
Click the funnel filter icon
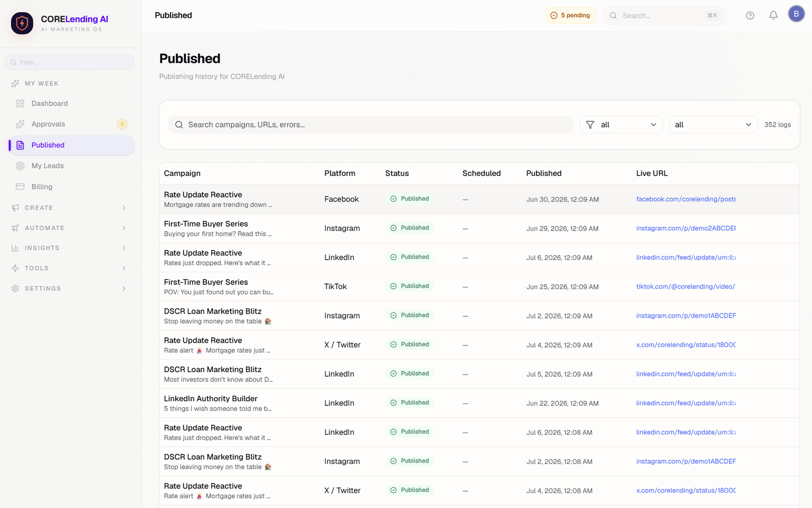(x=590, y=125)
